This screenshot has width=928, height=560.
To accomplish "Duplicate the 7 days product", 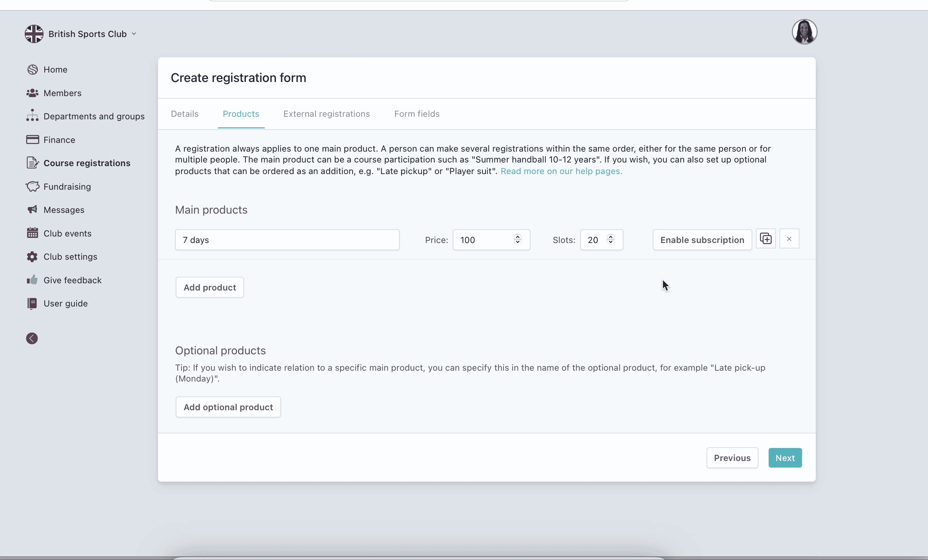I will pos(766,239).
